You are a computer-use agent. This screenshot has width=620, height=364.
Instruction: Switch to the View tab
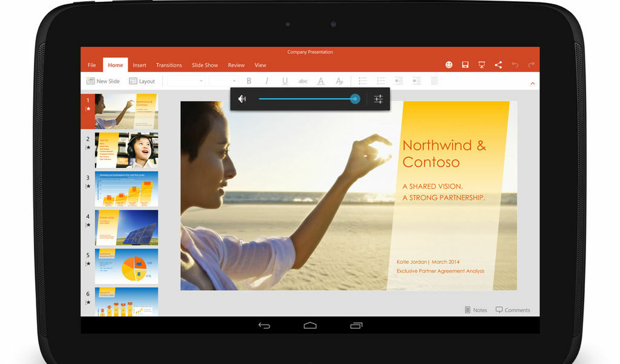(260, 65)
